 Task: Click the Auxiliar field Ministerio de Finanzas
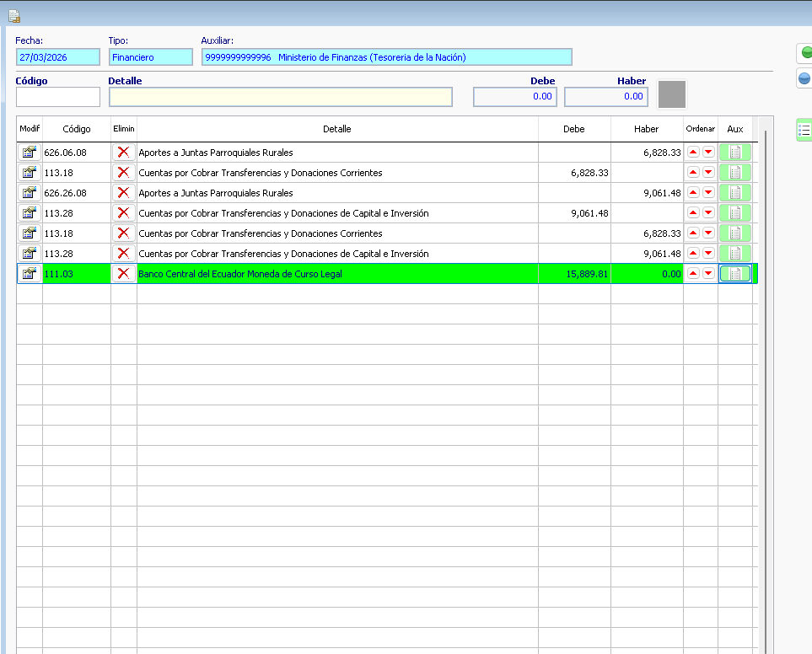click(x=386, y=57)
